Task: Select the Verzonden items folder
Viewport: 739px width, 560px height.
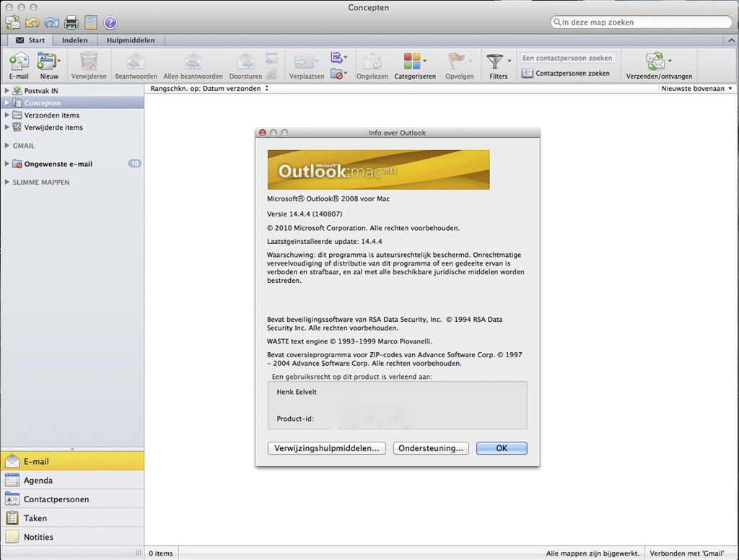Action: click(x=72, y=115)
